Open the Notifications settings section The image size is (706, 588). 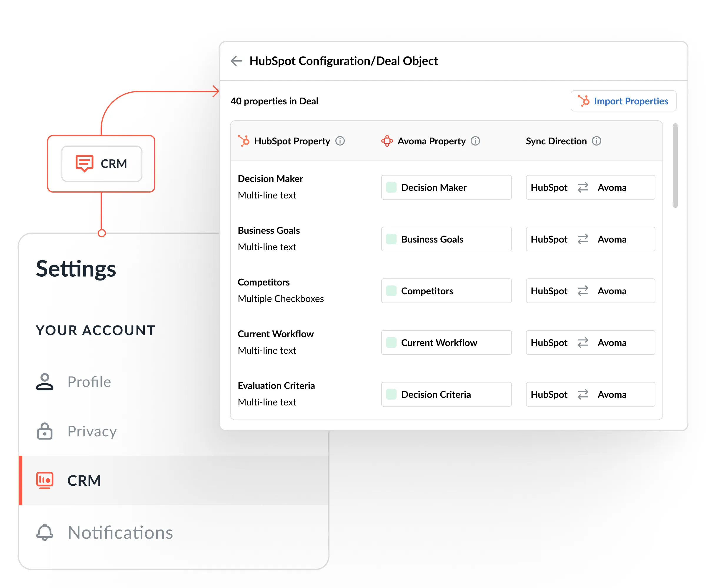tap(120, 532)
